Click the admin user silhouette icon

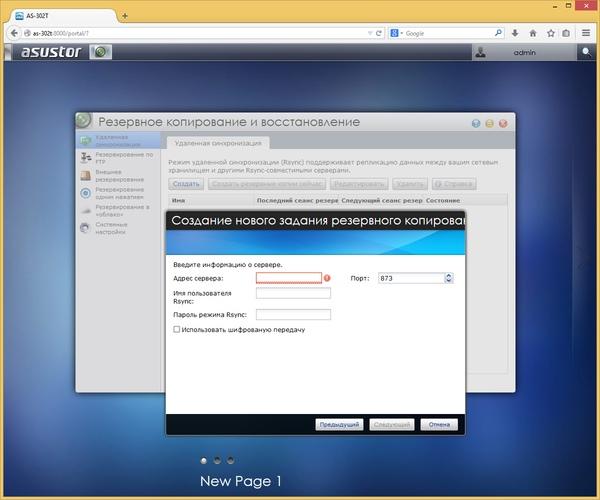(x=481, y=52)
